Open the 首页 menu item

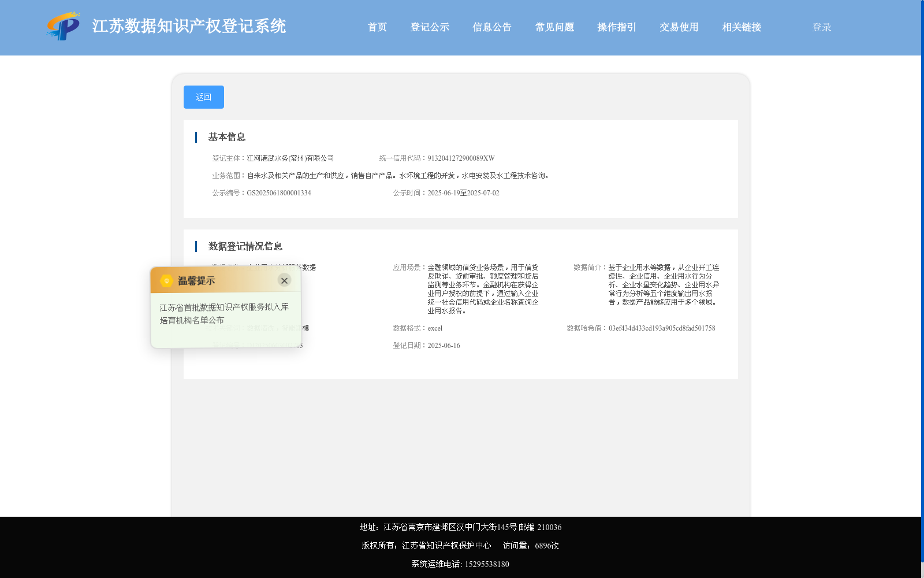[x=377, y=27]
